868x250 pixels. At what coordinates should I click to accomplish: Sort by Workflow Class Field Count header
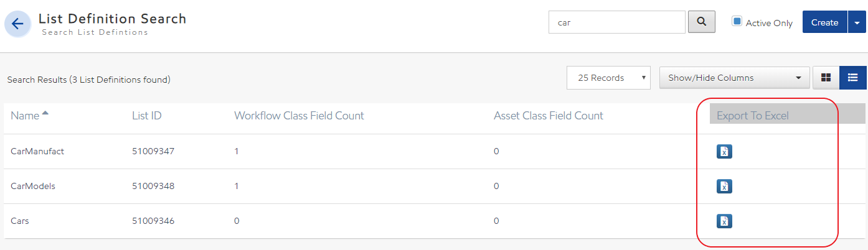[x=299, y=116]
